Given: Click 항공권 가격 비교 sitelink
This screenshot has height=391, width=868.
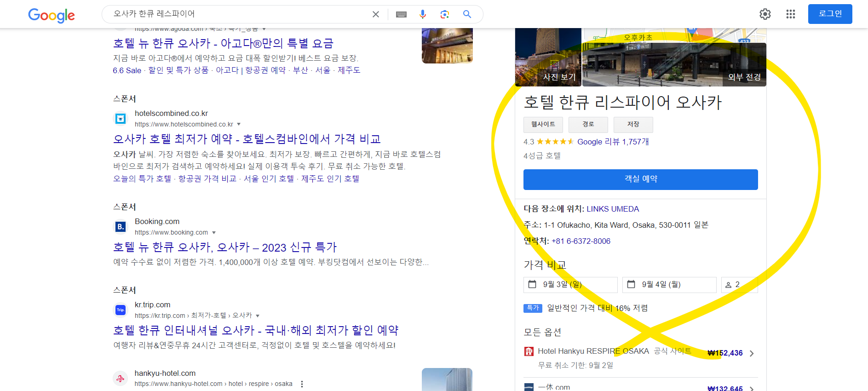Looking at the screenshot, I should coord(207,178).
